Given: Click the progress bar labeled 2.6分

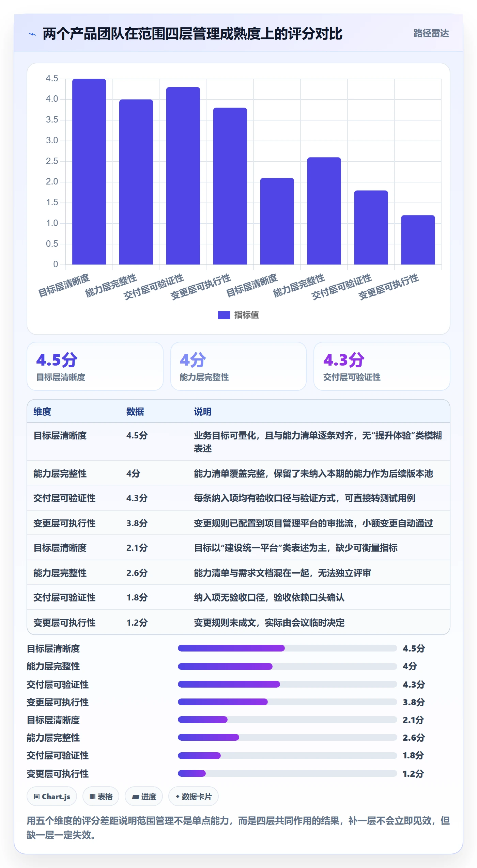Looking at the screenshot, I should coord(287,737).
